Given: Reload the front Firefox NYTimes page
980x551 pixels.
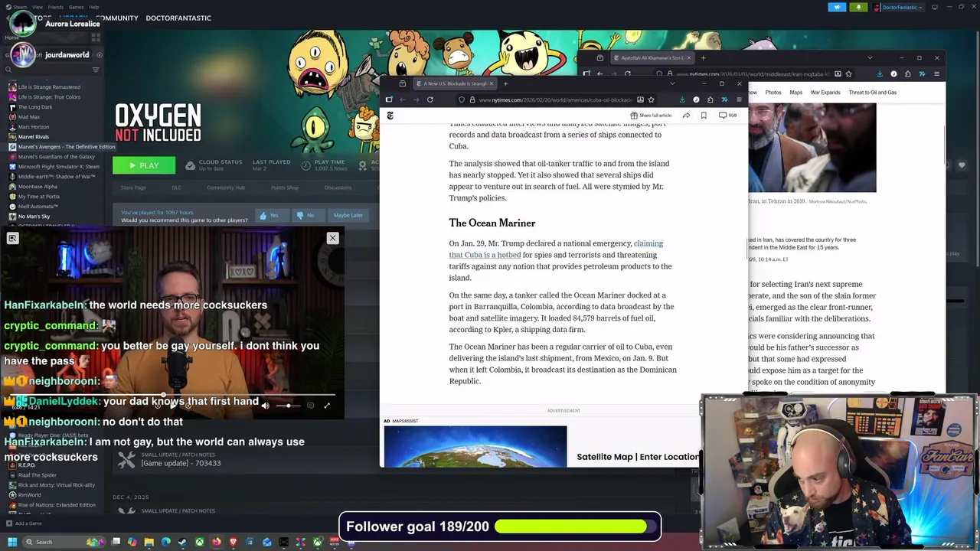Looking at the screenshot, I should pos(430,99).
